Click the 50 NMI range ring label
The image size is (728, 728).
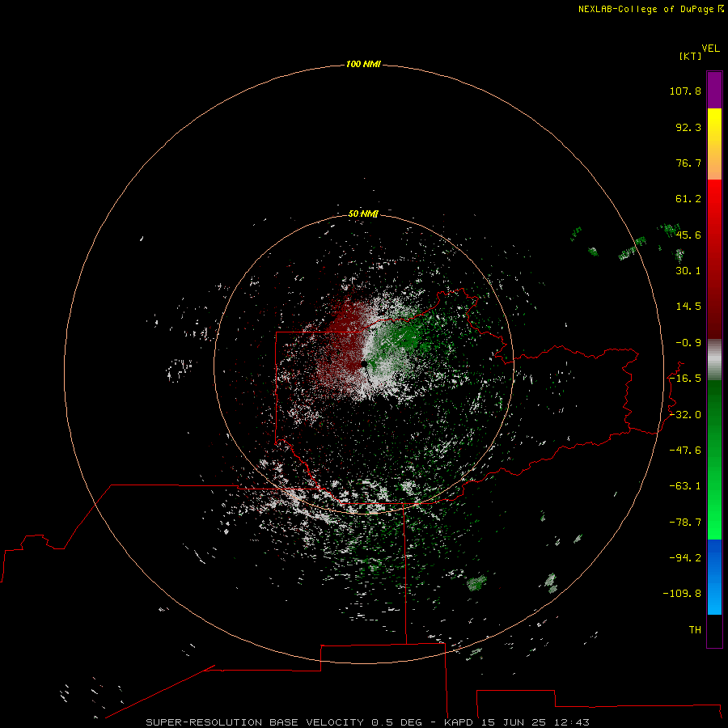[x=363, y=214]
